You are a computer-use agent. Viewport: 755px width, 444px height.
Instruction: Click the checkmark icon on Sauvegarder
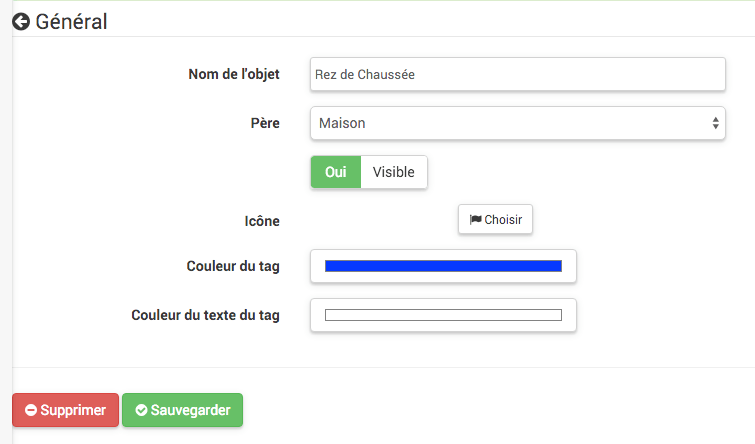click(141, 410)
